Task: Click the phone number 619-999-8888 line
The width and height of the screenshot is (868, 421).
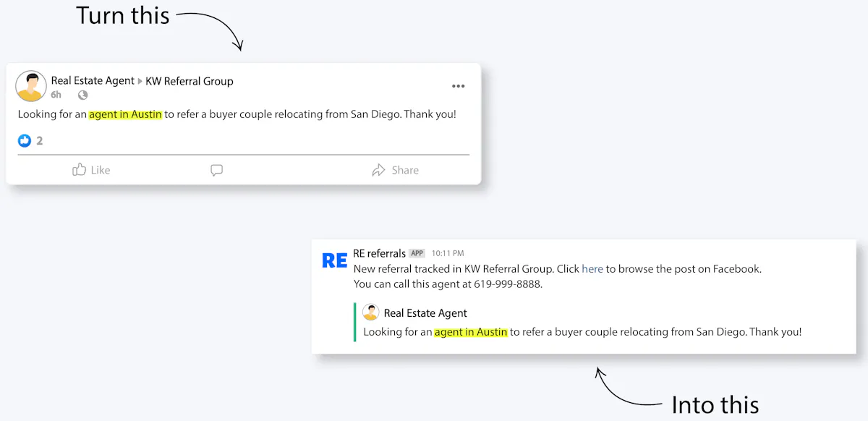Action: point(448,284)
